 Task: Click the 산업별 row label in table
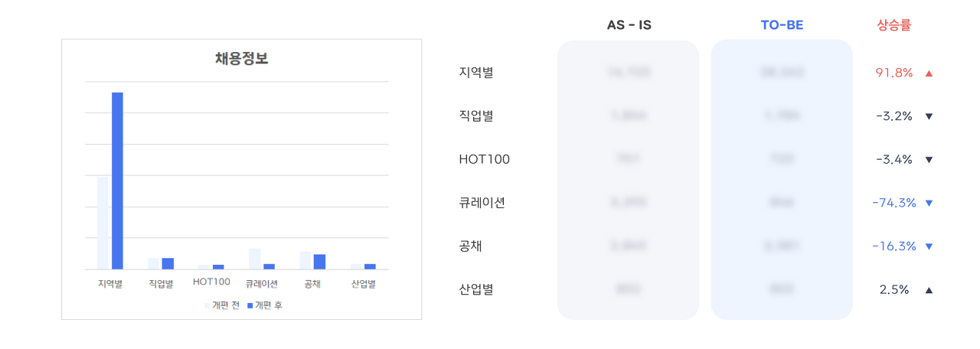[476, 290]
